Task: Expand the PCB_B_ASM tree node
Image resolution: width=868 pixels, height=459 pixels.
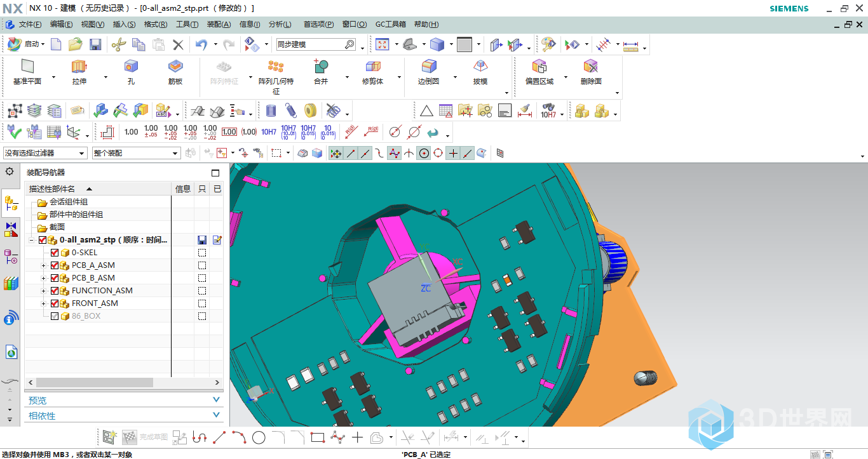Action: click(43, 278)
